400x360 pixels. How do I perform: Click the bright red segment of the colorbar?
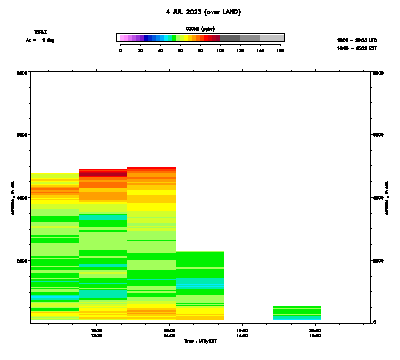pyautogui.click(x=206, y=38)
